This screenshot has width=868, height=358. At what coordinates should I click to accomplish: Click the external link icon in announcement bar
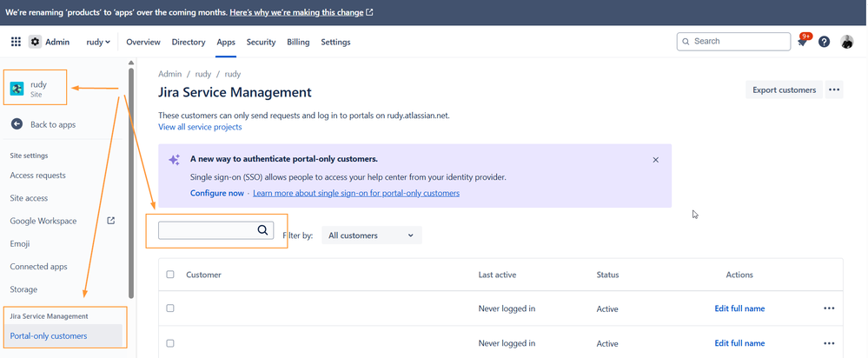tap(369, 12)
